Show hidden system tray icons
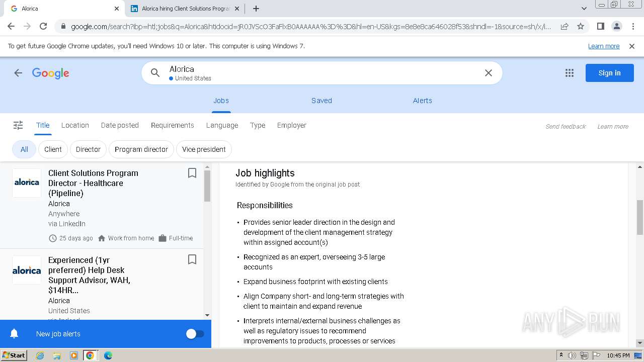This screenshot has width=644, height=362. tap(561, 355)
